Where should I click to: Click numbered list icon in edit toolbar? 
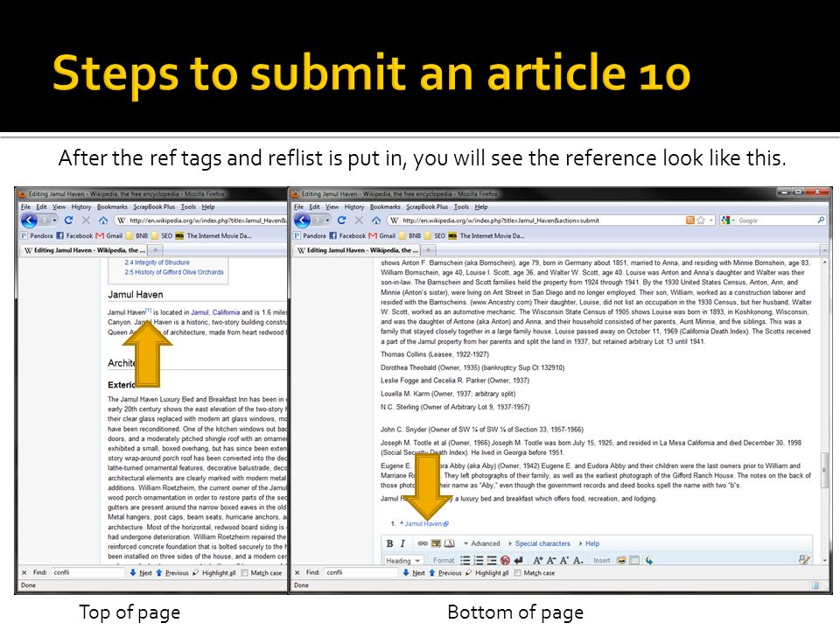point(479,560)
